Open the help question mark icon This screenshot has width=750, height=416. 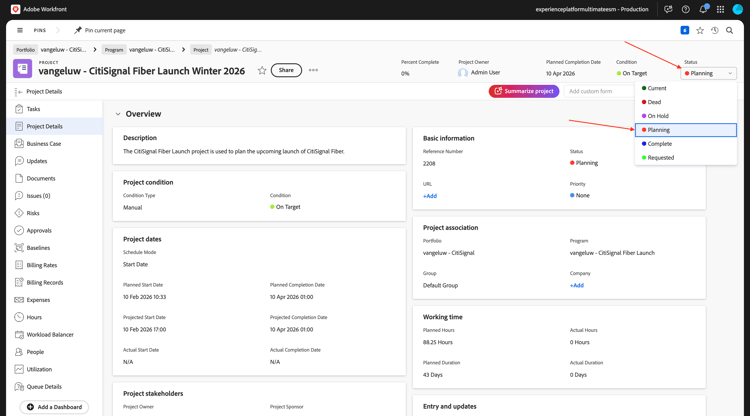click(685, 9)
